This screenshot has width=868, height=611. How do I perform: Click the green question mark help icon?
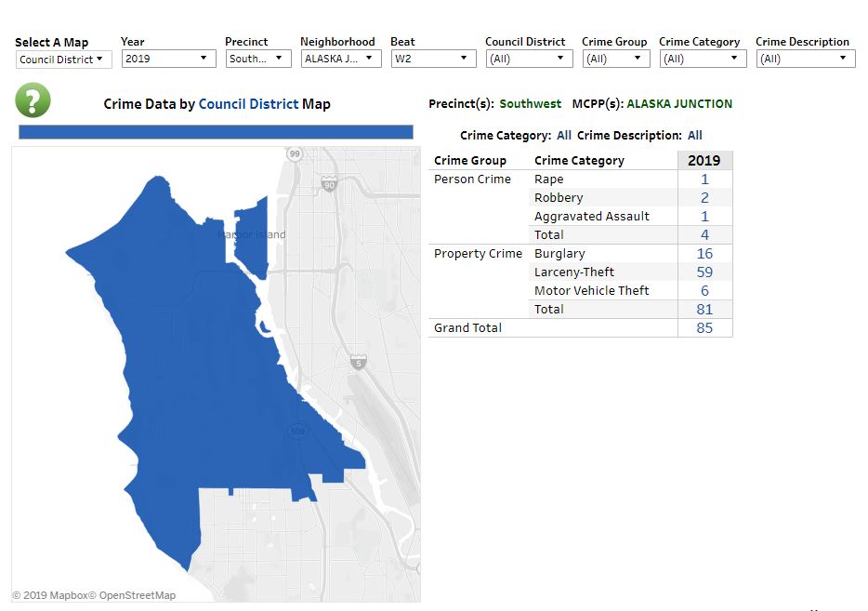click(33, 100)
